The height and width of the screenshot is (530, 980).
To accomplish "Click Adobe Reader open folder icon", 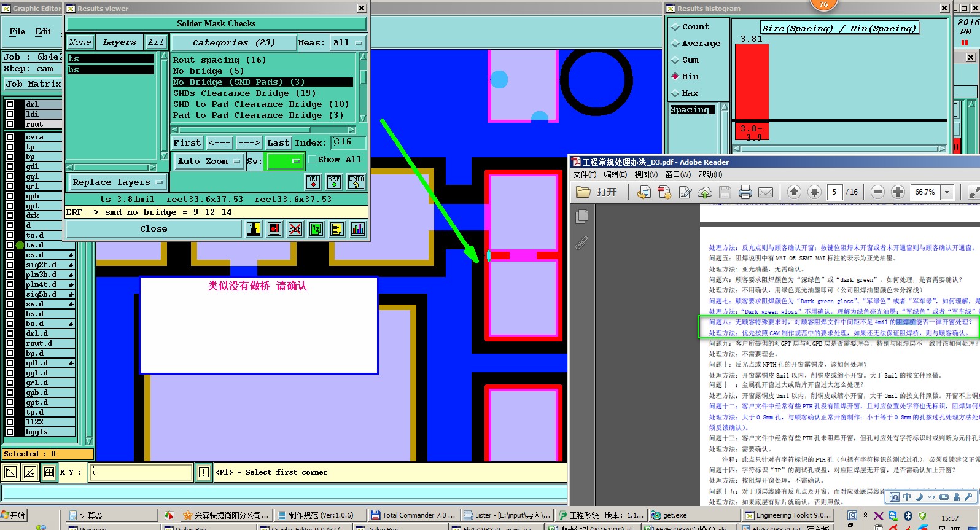I will point(583,192).
